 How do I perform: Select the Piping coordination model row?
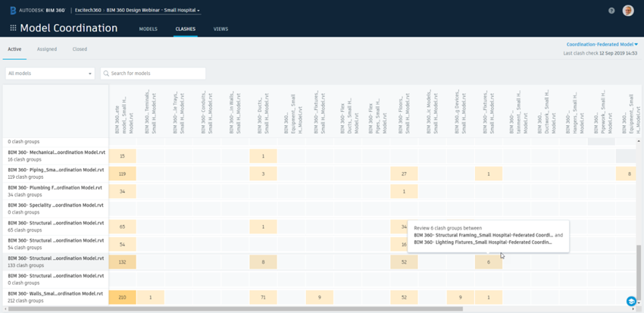coord(56,174)
